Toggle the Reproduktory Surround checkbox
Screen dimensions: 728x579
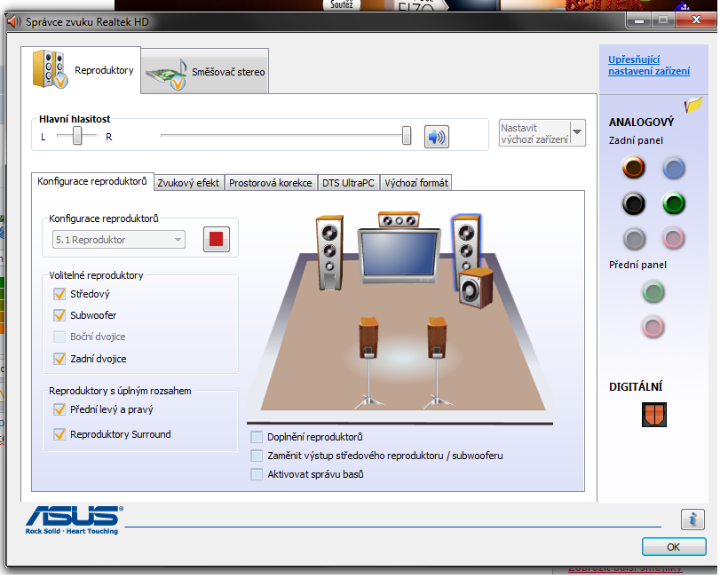[59, 434]
